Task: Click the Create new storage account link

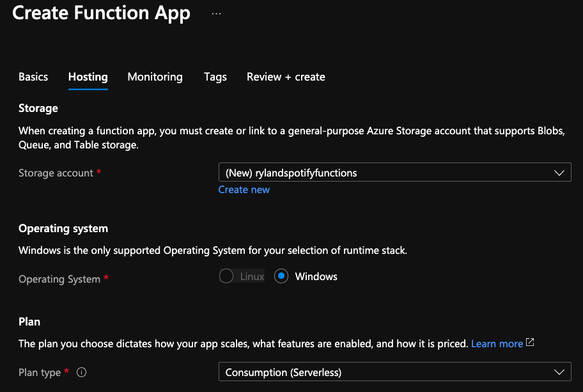Action: click(x=244, y=190)
